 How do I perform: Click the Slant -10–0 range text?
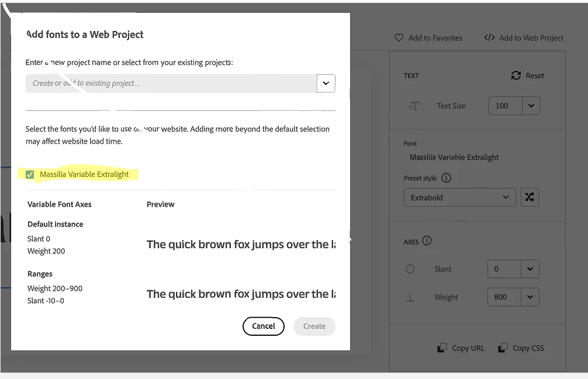(x=46, y=301)
